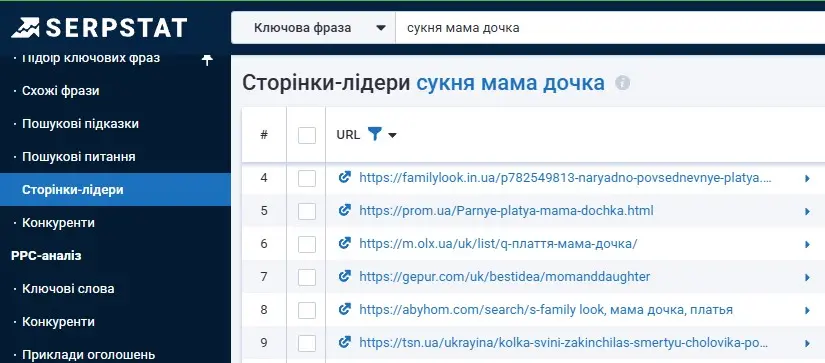Click the сукня мама дочка keyword in heading
This screenshot has width=825, height=363.
(x=510, y=83)
